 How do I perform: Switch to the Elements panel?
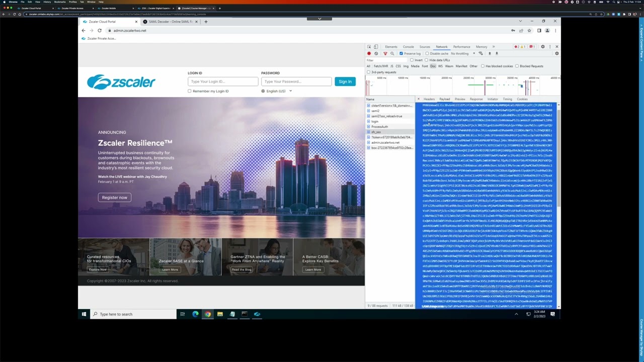(391, 47)
